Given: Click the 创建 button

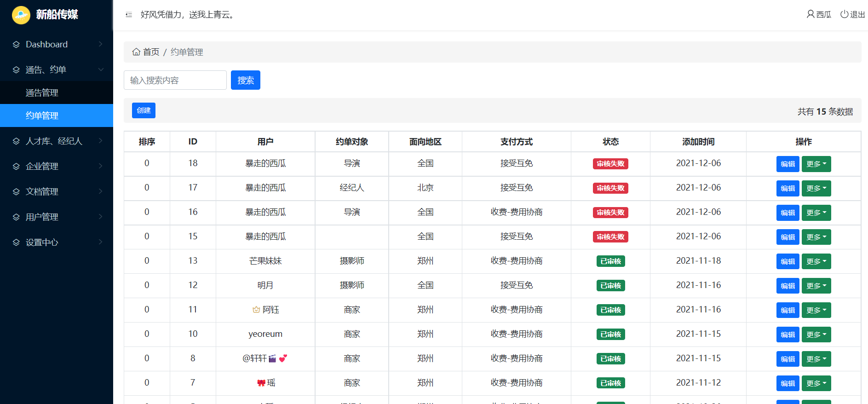Looking at the screenshot, I should tap(144, 110).
